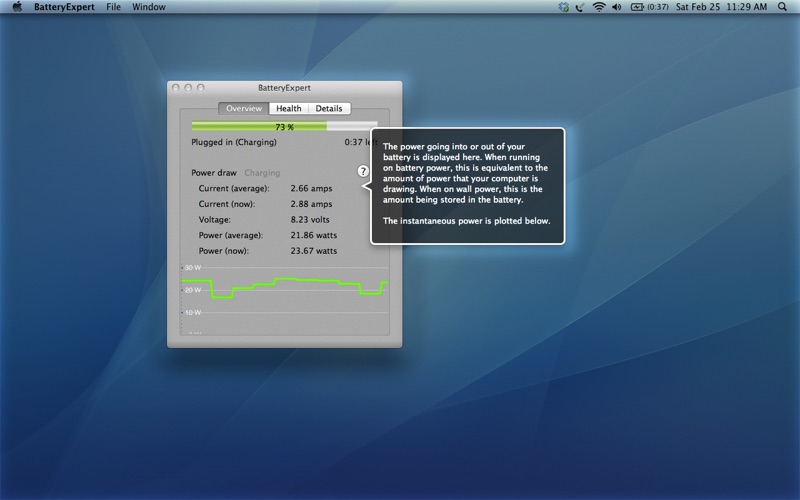Click the help tooltip about battery power

coord(467,186)
